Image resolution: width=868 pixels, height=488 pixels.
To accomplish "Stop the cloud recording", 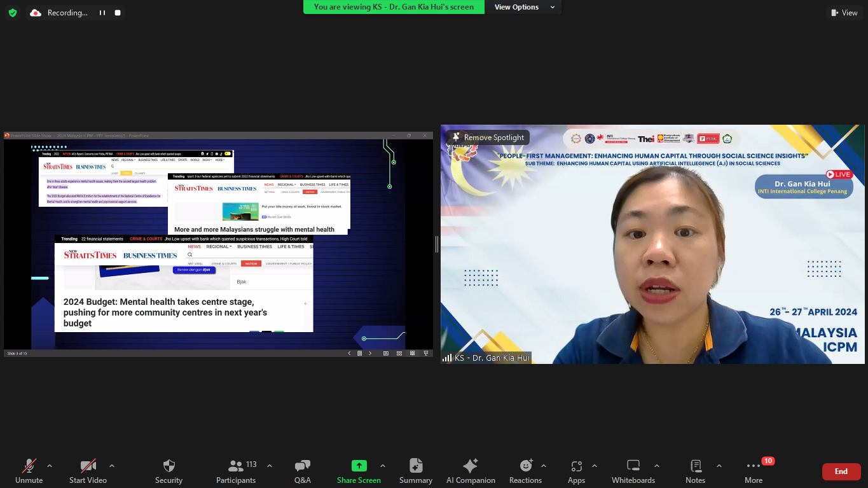I will point(118,13).
